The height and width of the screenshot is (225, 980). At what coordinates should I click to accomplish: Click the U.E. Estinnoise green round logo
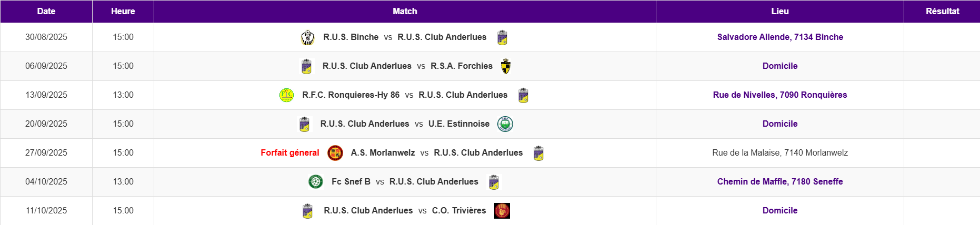pyautogui.click(x=505, y=124)
